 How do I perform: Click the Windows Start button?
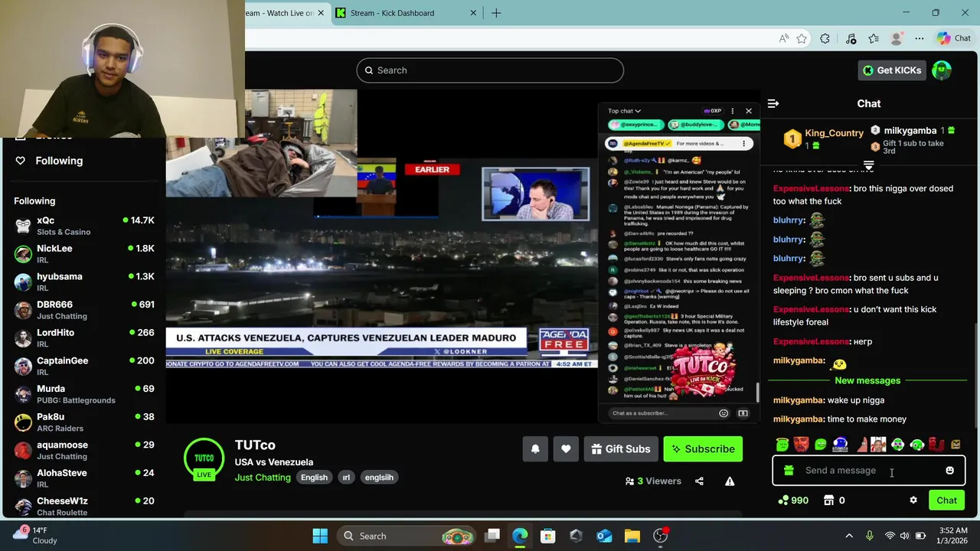[x=320, y=536]
